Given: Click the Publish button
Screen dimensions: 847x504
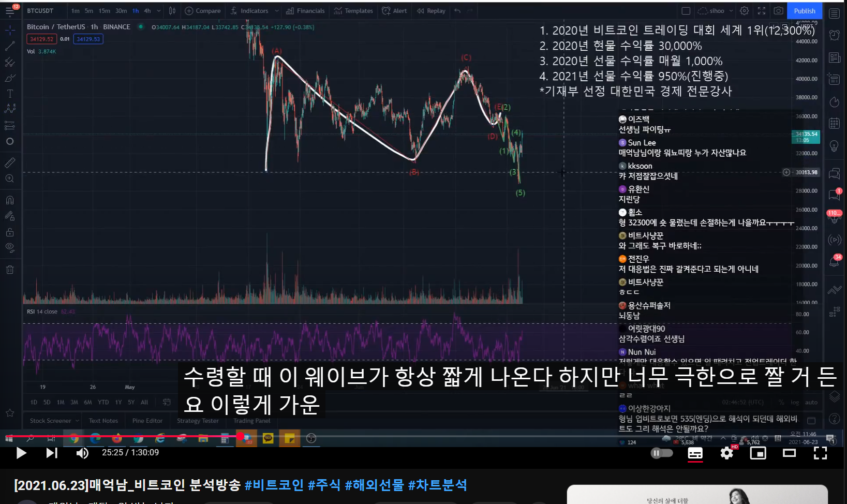Looking at the screenshot, I should (x=805, y=11).
